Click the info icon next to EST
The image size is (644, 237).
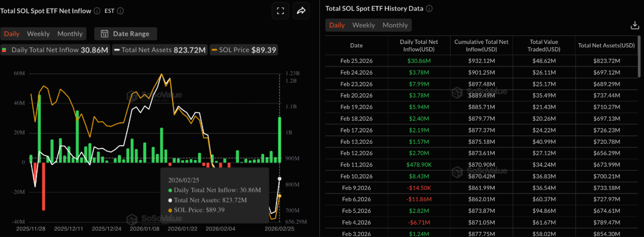[121, 11]
